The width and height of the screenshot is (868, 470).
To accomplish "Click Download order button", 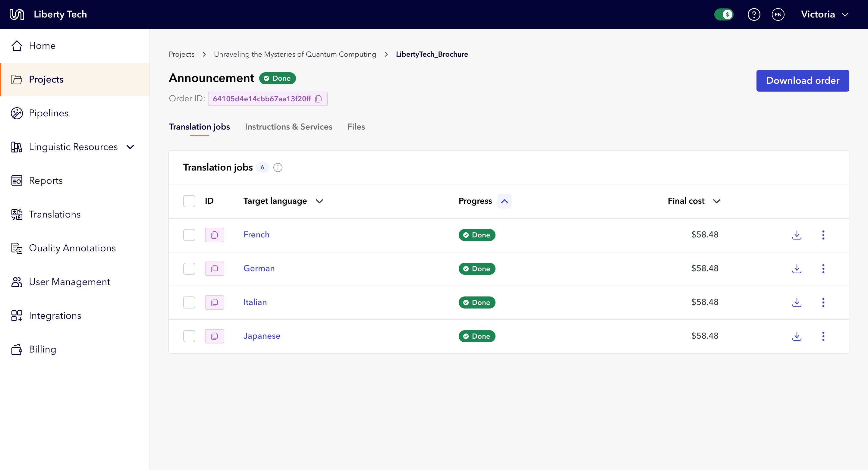I will click(802, 80).
